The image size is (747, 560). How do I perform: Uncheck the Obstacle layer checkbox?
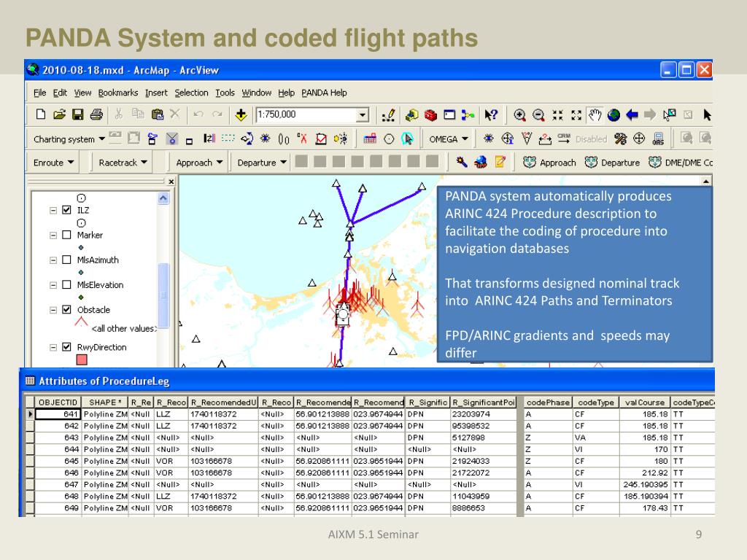tap(66, 309)
